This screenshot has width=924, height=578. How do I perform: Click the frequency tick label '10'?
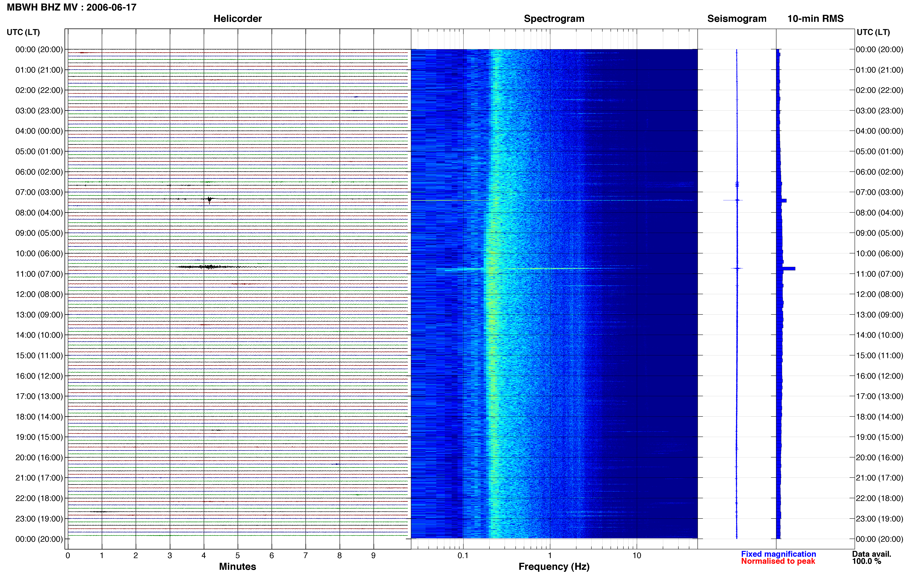(637, 556)
